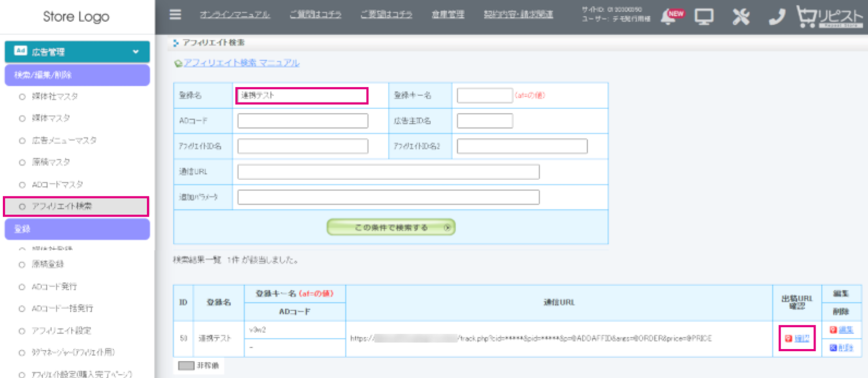The image size is (868, 378).
Task: Click the 通信URL input field
Action: click(388, 172)
